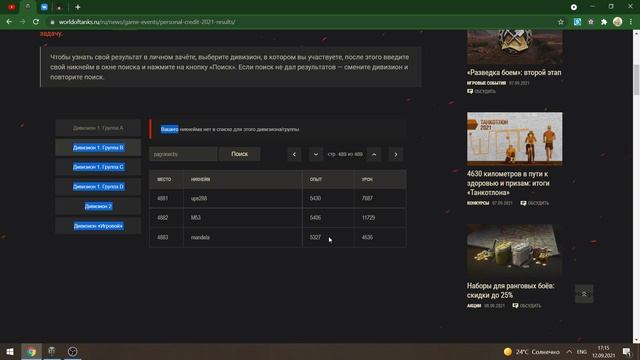Go forward with the browser forward arrow
The image size is (640, 360).
pos(22,22)
